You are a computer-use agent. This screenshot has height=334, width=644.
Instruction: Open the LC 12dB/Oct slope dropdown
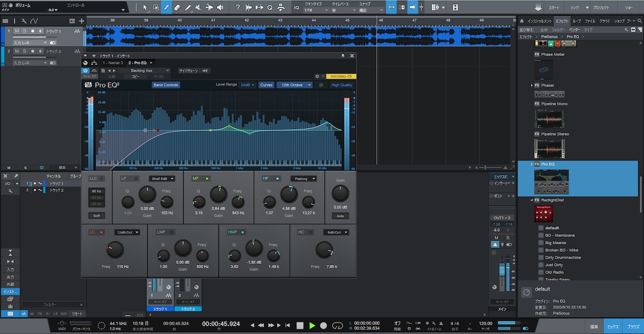point(127,232)
